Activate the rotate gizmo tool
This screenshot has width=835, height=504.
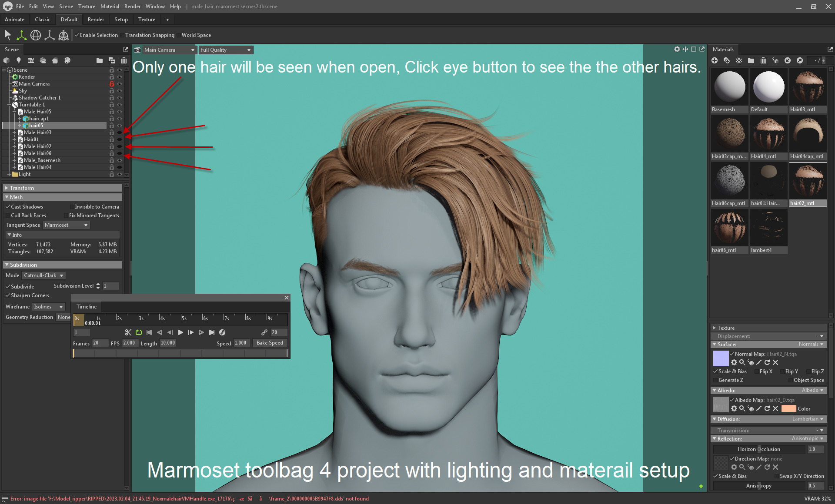36,35
